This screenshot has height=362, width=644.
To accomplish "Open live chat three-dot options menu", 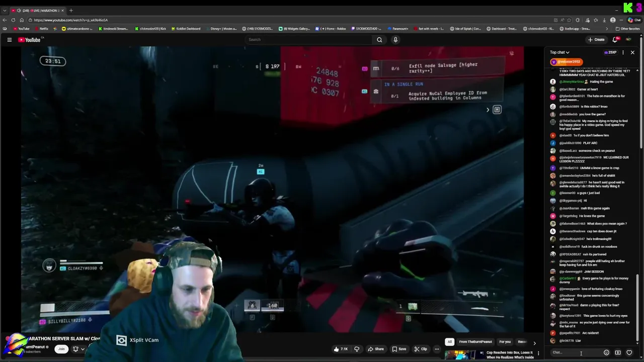I will (623, 52).
